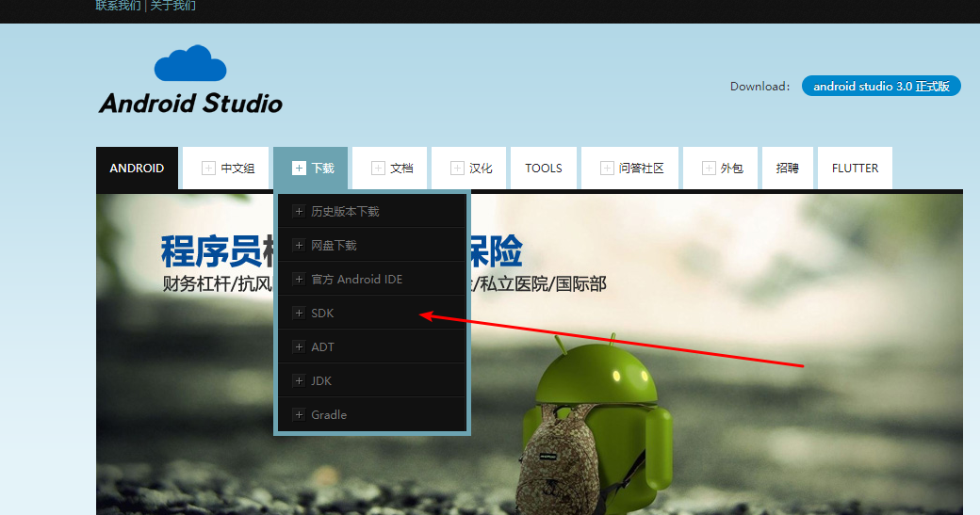Choose 官方 Android IDE menu entry
This screenshot has width=980, height=515.
click(372, 279)
